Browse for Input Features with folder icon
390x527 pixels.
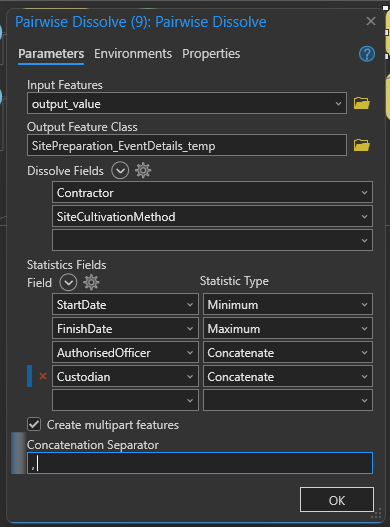click(x=362, y=103)
